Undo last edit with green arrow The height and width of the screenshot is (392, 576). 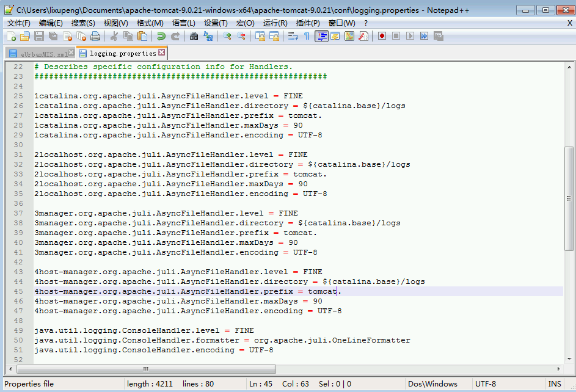161,36
